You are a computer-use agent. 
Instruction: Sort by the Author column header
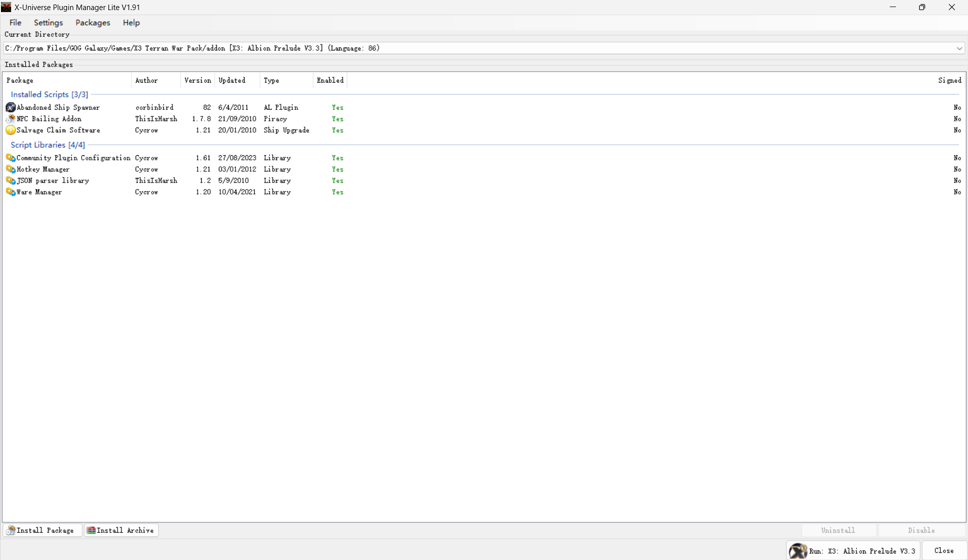[156, 81]
